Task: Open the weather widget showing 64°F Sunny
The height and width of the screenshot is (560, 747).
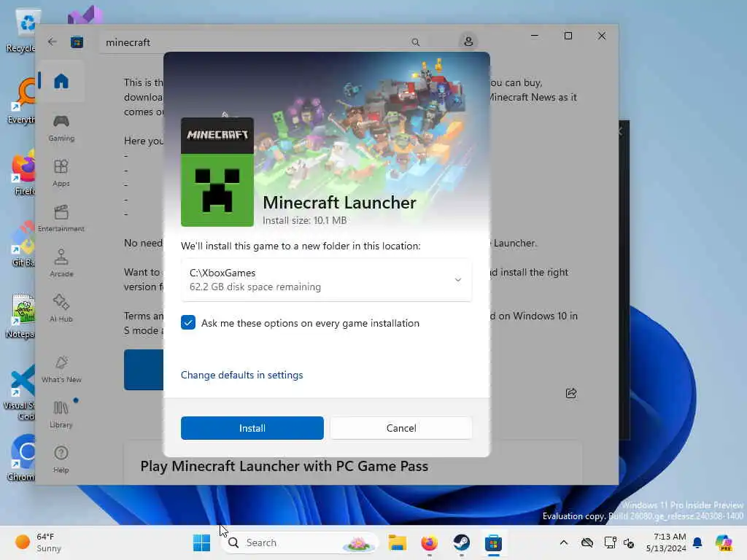Action: click(38, 542)
